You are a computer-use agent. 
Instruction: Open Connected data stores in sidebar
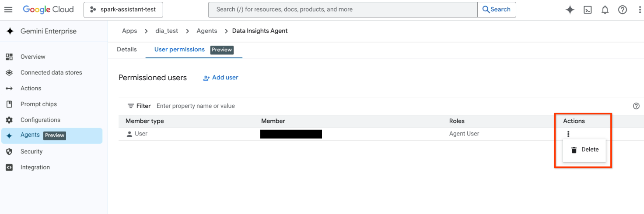point(51,73)
